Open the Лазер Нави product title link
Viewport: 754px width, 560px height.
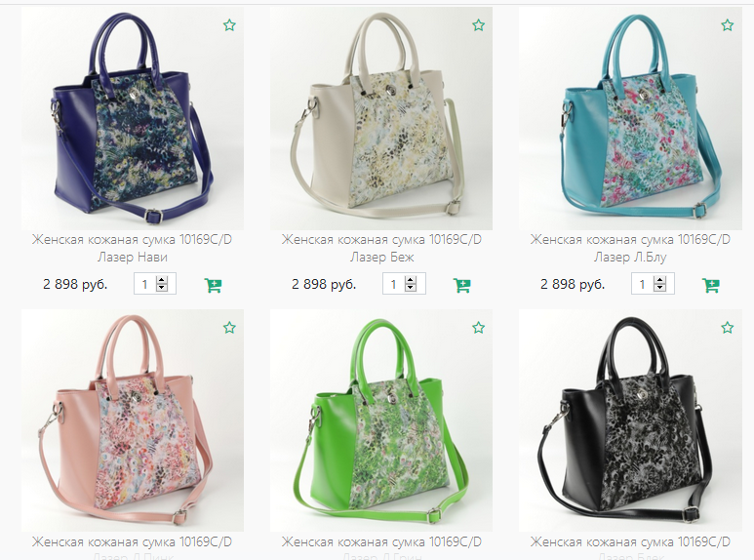coord(133,248)
